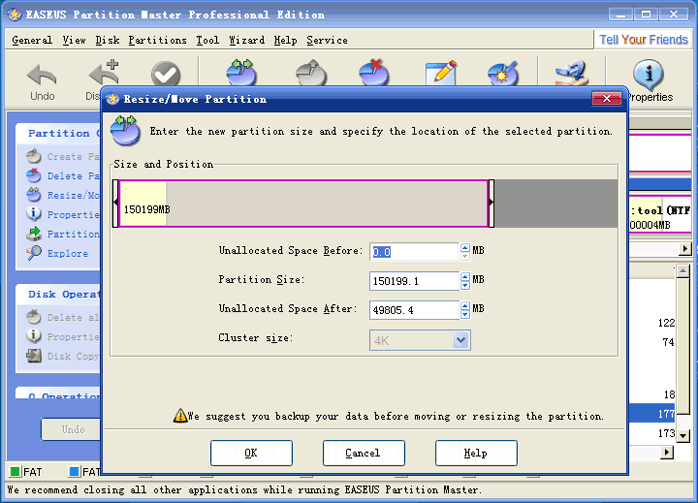This screenshot has height=503, width=698.
Task: Increase Unallocated Space After with up arrow
Action: 465,305
